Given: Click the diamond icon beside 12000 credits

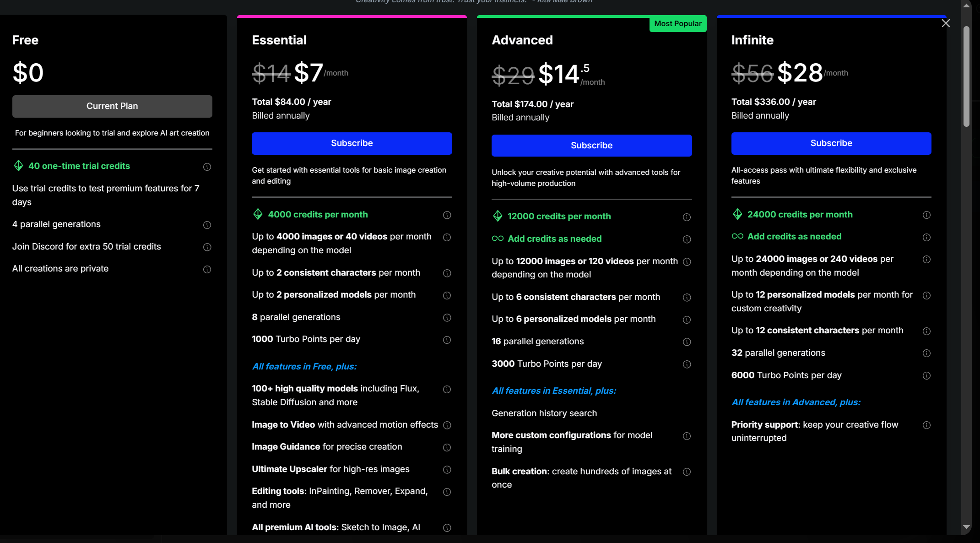Looking at the screenshot, I should (x=498, y=216).
